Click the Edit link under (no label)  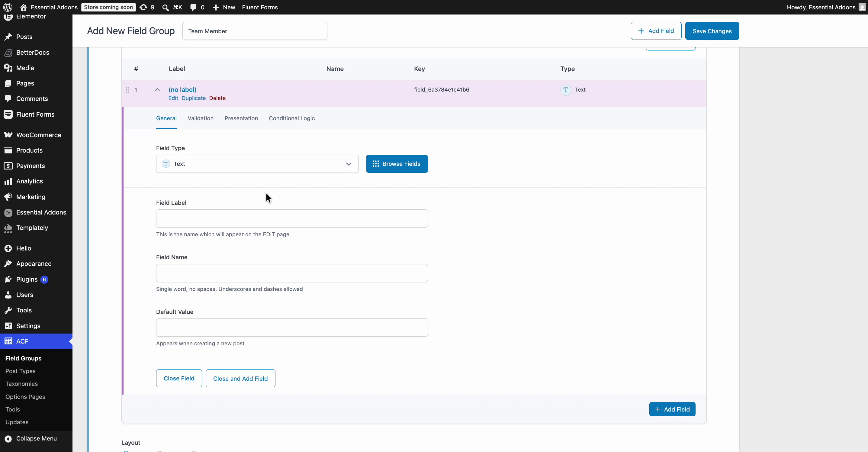[x=173, y=98]
